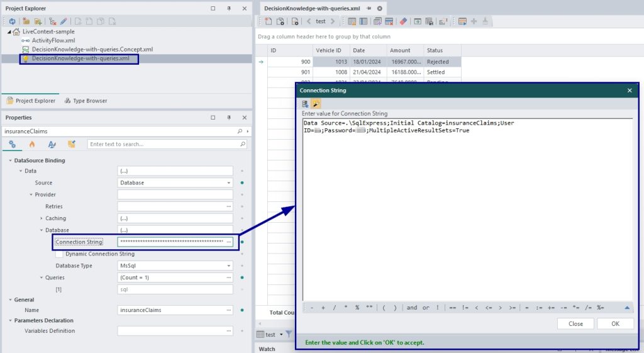
Task: Click the magic wand icon in Connection String dialog
Action: (x=316, y=104)
